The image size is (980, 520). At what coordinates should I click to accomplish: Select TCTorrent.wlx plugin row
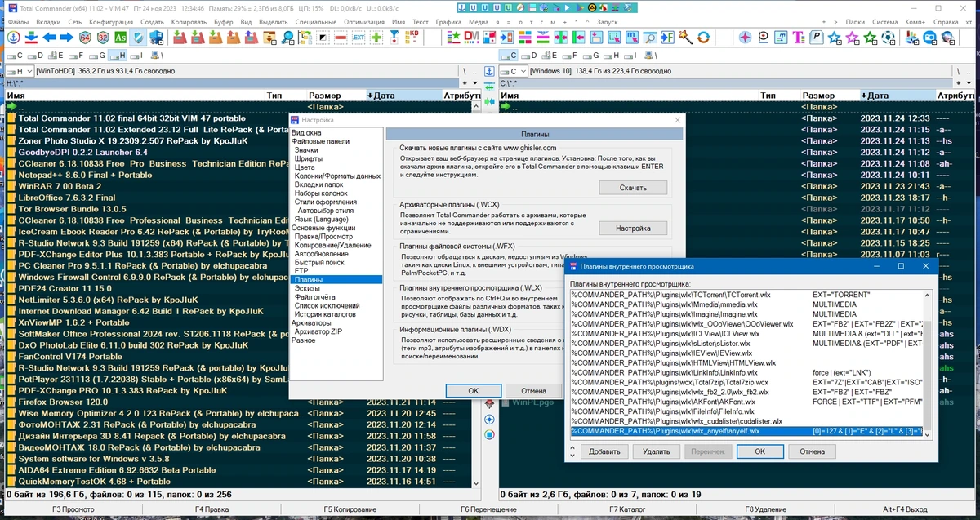coord(746,294)
